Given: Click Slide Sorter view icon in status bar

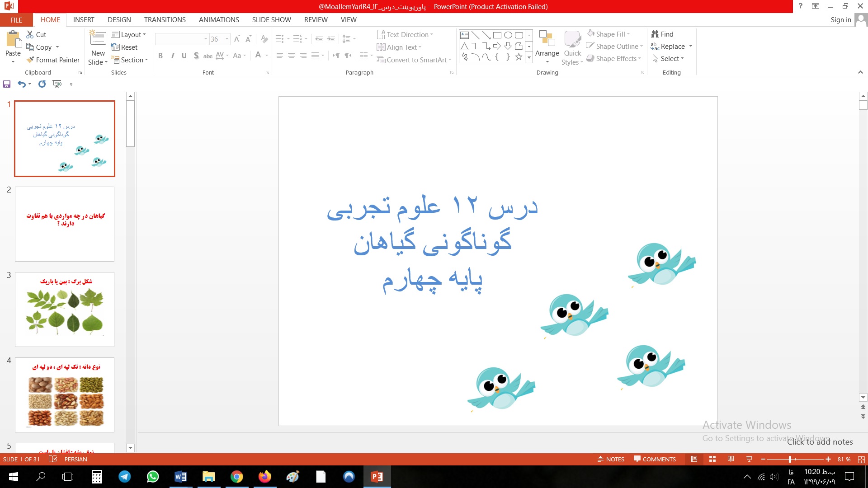Looking at the screenshot, I should (712, 459).
